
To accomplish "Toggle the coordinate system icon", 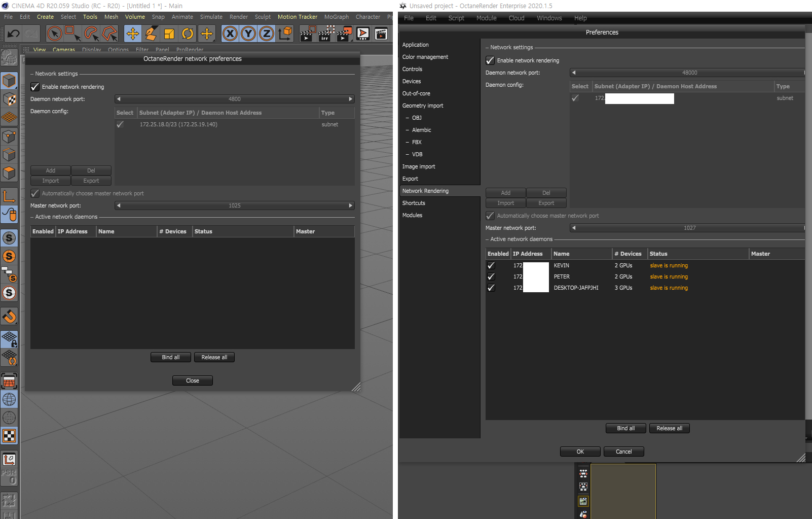I will (285, 34).
